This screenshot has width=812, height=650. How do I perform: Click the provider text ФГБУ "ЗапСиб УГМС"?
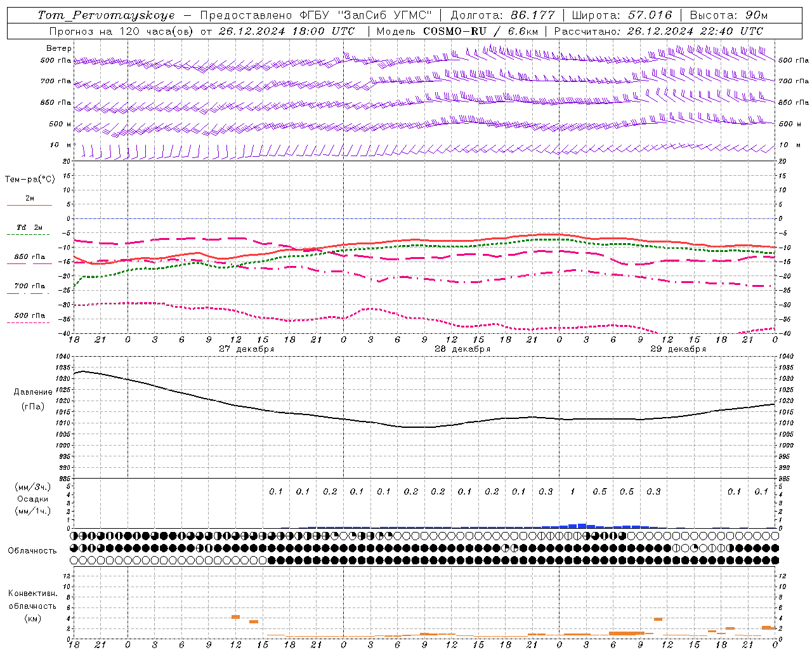tap(365, 15)
